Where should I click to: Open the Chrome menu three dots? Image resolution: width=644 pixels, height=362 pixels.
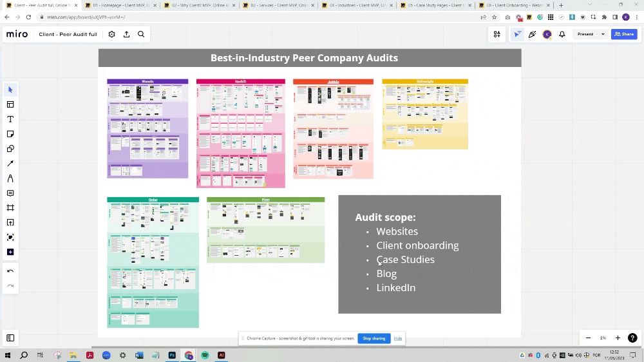[x=637, y=17]
